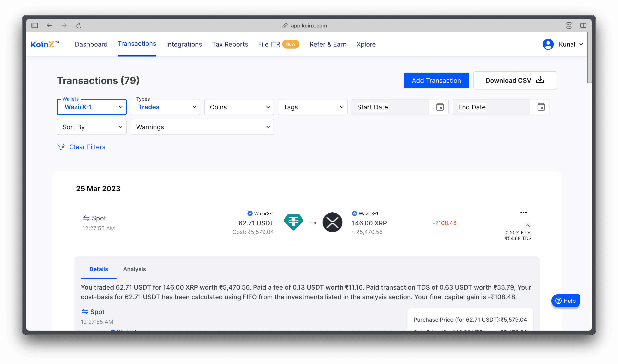Open the File ITR nav item
618x364 pixels.
coord(269,44)
